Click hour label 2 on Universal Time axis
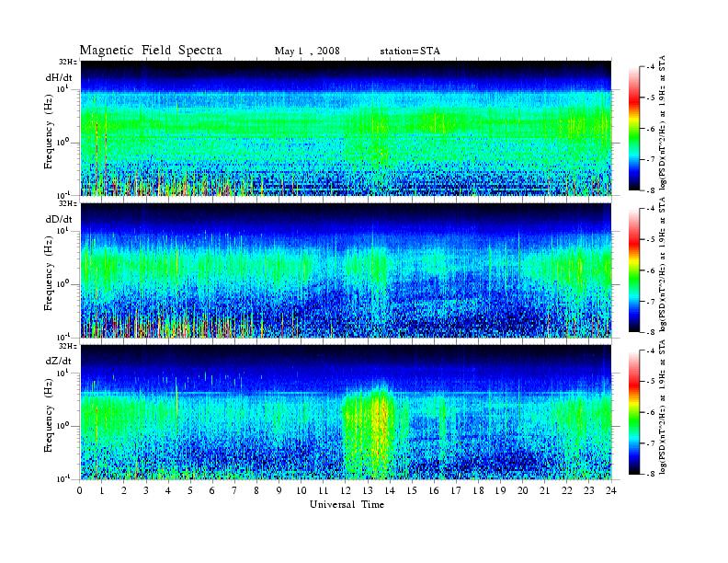 point(124,490)
